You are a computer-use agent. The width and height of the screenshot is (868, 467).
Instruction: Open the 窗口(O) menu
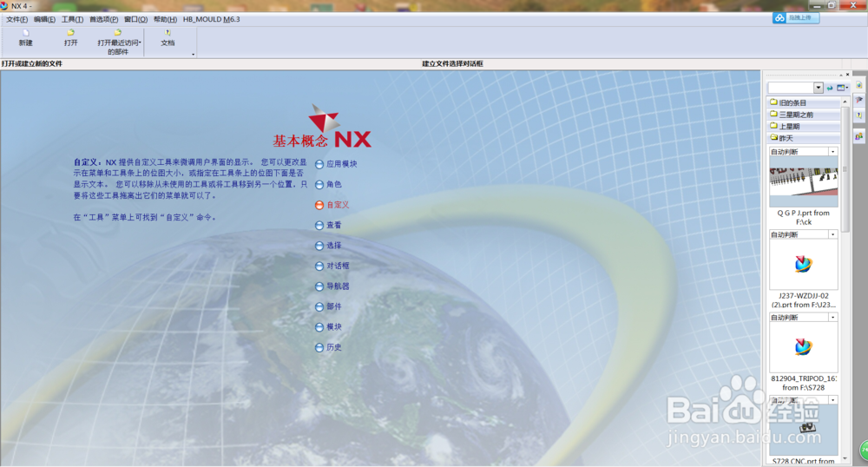tap(135, 19)
